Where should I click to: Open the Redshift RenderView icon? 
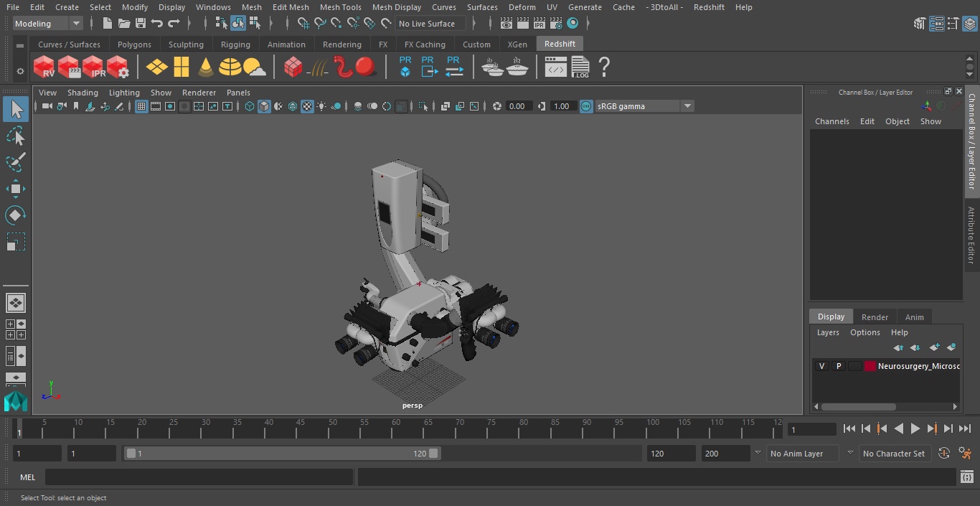click(x=44, y=67)
